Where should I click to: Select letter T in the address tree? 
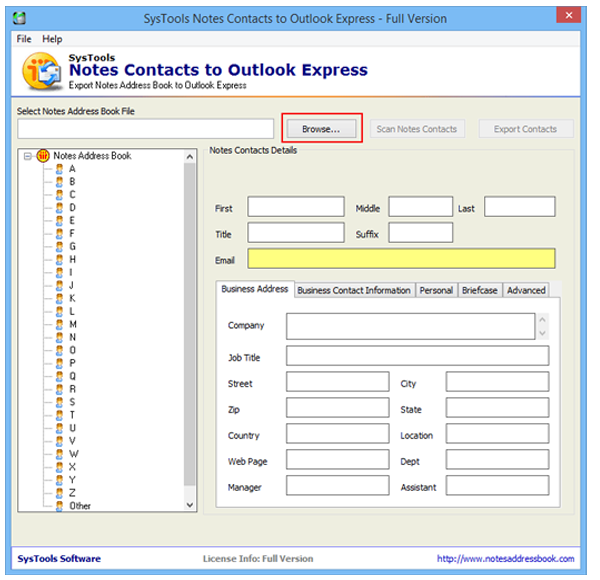[72, 415]
